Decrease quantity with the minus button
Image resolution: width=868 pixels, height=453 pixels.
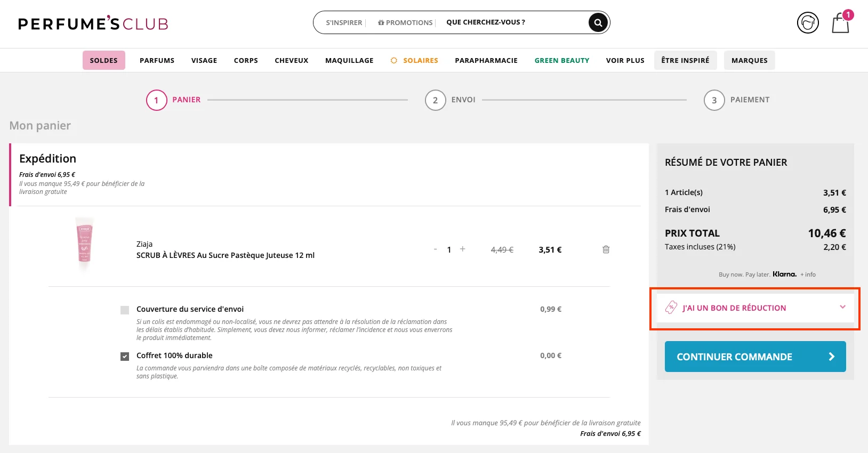tap(436, 249)
